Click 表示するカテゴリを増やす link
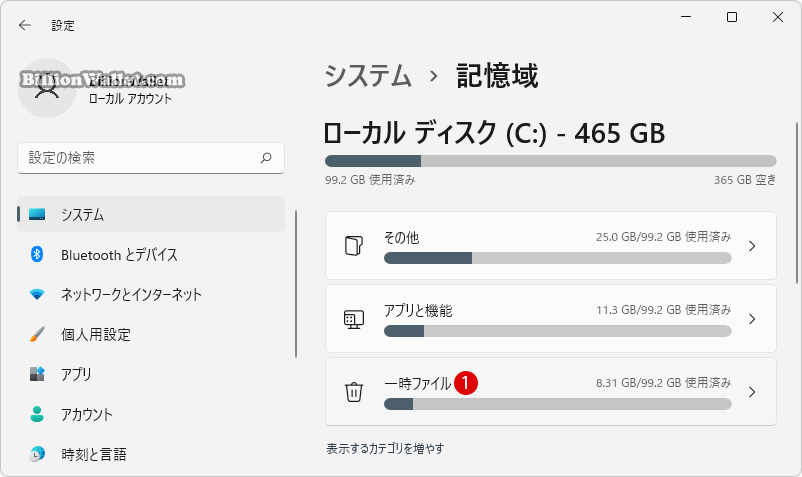 coord(385,448)
